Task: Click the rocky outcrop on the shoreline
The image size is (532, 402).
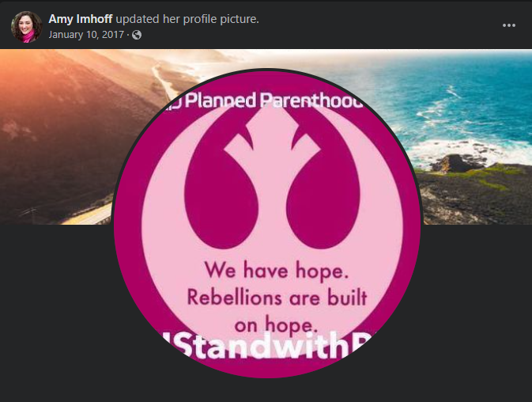Action: coord(456,164)
